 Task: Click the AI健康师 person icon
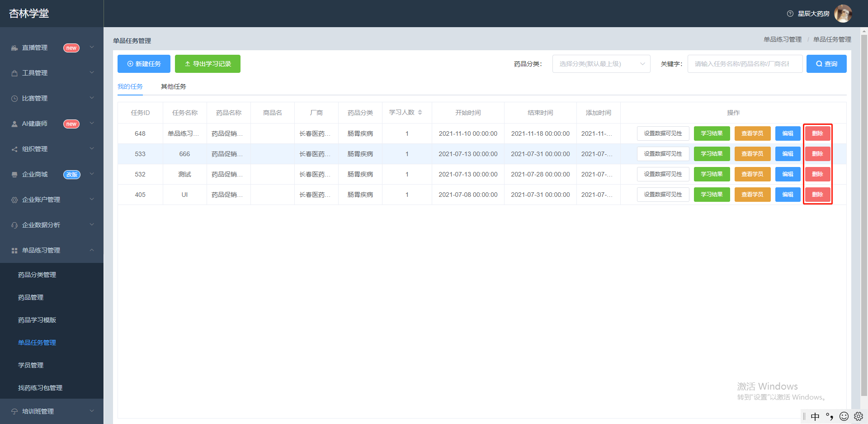click(14, 124)
